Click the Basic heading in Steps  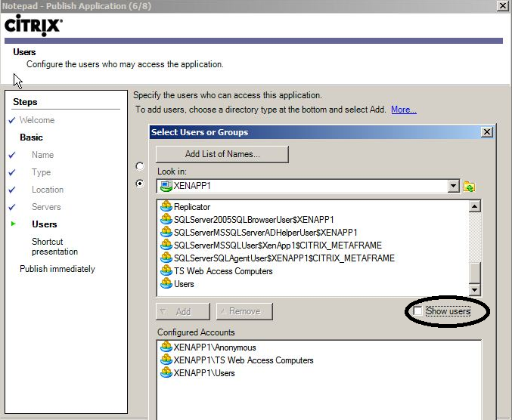(x=31, y=137)
